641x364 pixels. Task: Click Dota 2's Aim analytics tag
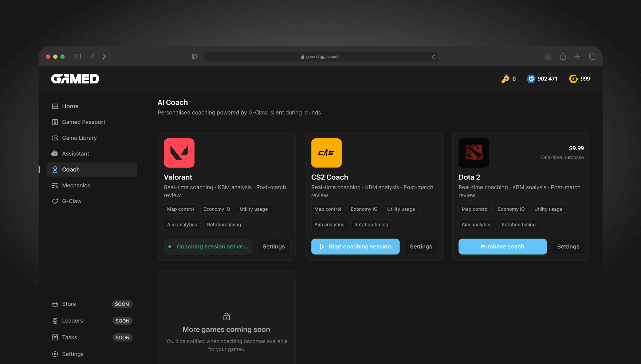coord(477,225)
